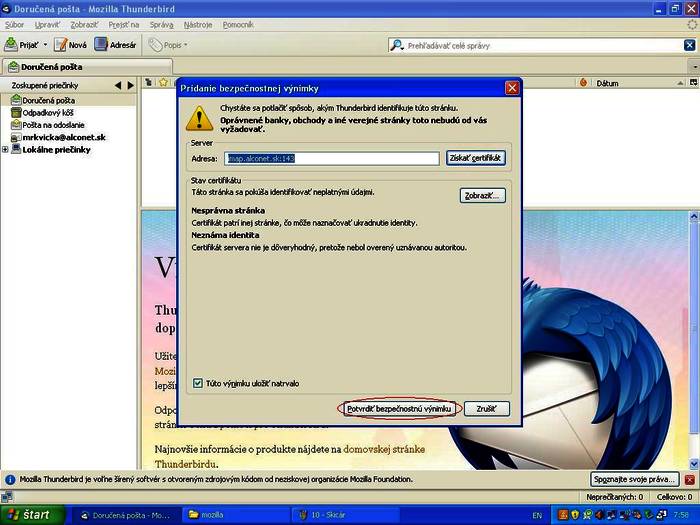Close the Pridanie bezpečnostnej výnimky dialog
The width and height of the screenshot is (700, 525).
512,88
